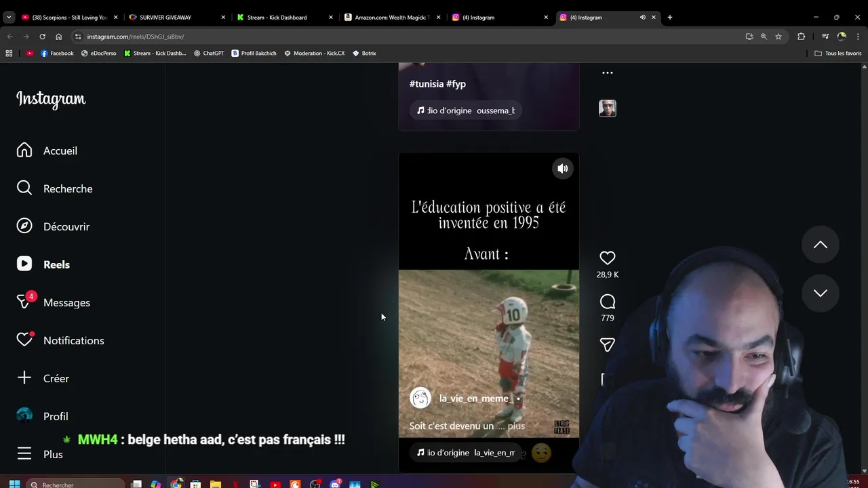Open the extensions puzzle menu

(802, 37)
